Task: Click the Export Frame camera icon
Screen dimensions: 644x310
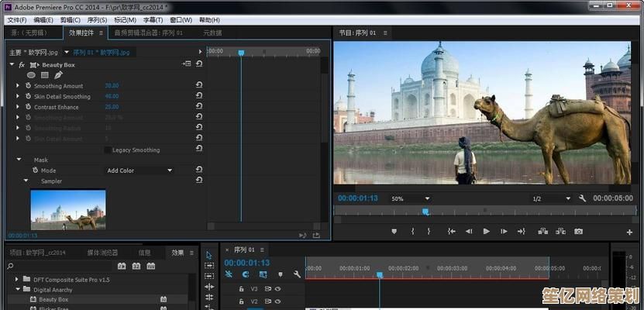Action: pos(578,231)
